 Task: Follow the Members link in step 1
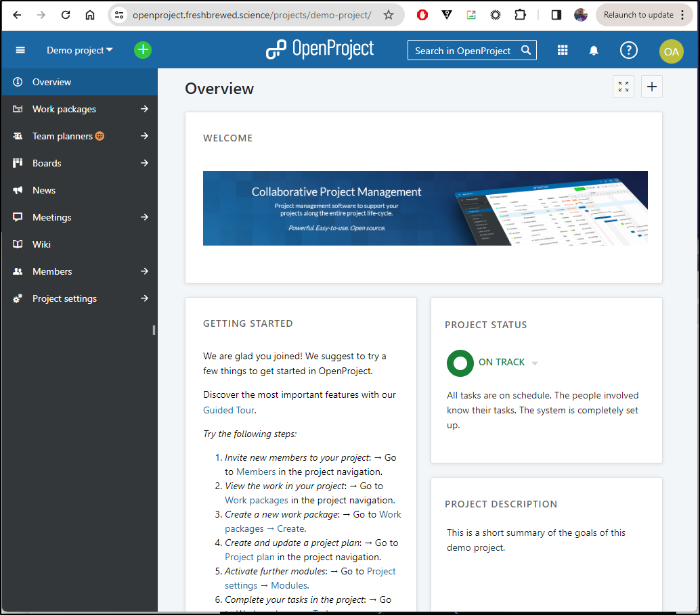[256, 472]
